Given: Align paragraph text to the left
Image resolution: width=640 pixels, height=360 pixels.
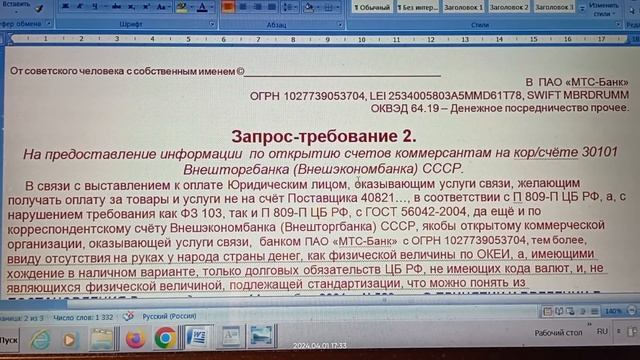Looking at the screenshot, I should coord(228,7).
